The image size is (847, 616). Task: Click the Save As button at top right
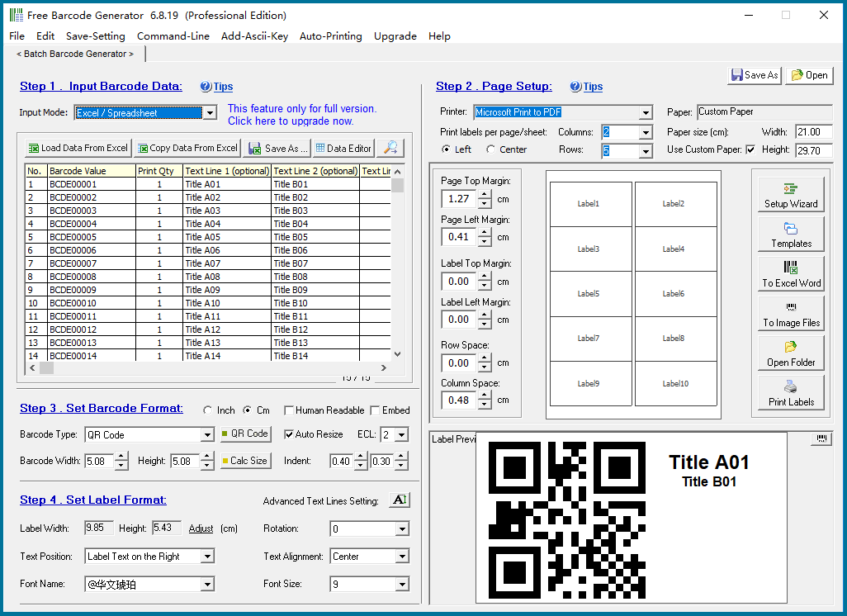[755, 75]
